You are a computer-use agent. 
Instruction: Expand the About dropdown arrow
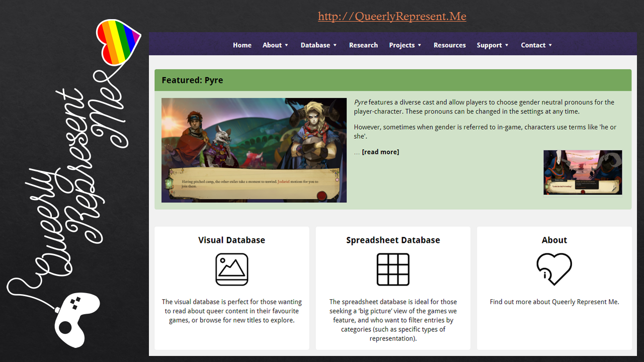click(287, 45)
